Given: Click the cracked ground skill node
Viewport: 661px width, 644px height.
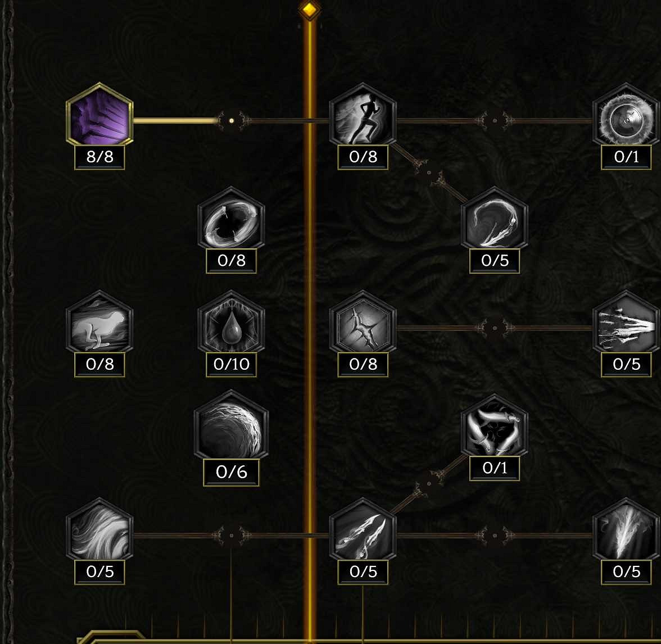Looking at the screenshot, I should tap(363, 323).
